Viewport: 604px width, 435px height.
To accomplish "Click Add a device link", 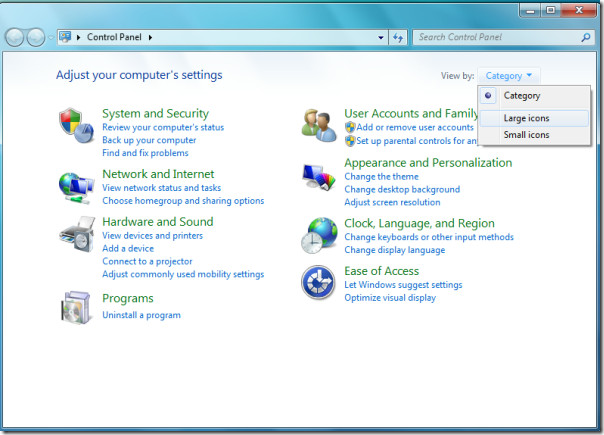I will (128, 248).
